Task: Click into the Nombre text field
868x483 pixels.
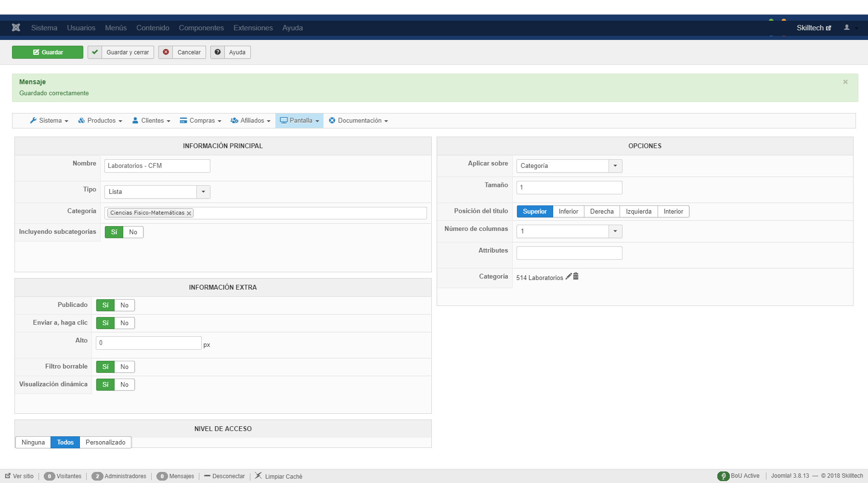Action: point(157,165)
